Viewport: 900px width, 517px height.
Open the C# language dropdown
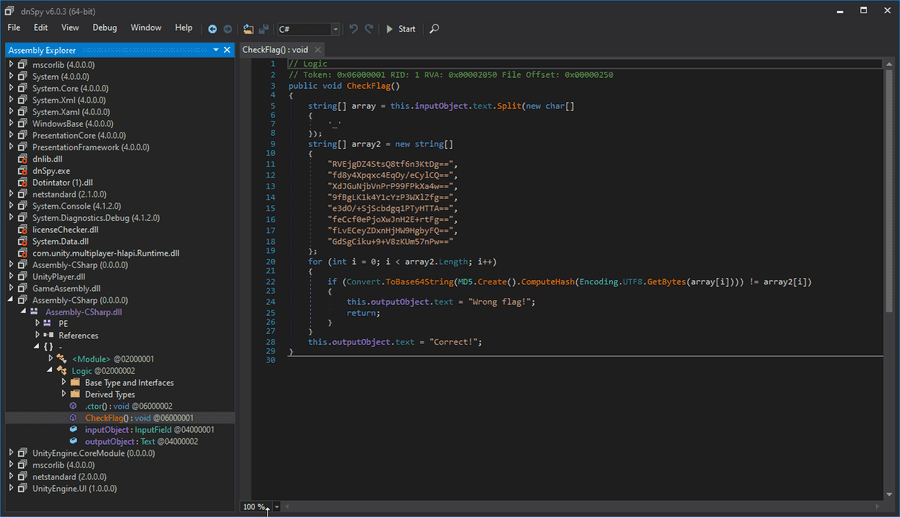pos(334,29)
